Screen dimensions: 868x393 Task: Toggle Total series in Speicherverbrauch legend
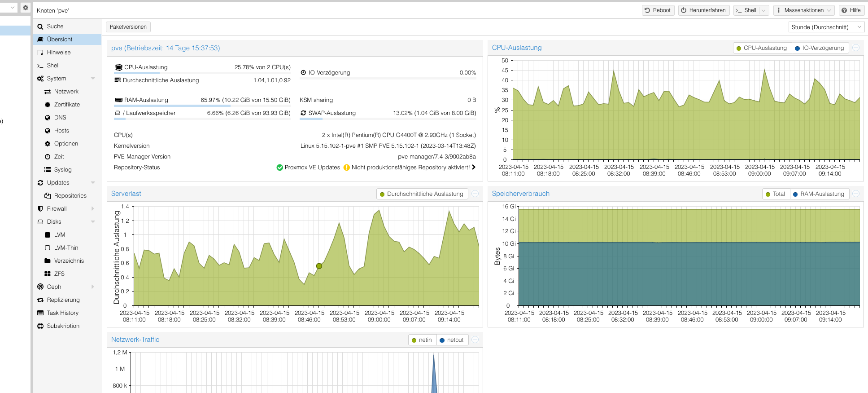[775, 194]
